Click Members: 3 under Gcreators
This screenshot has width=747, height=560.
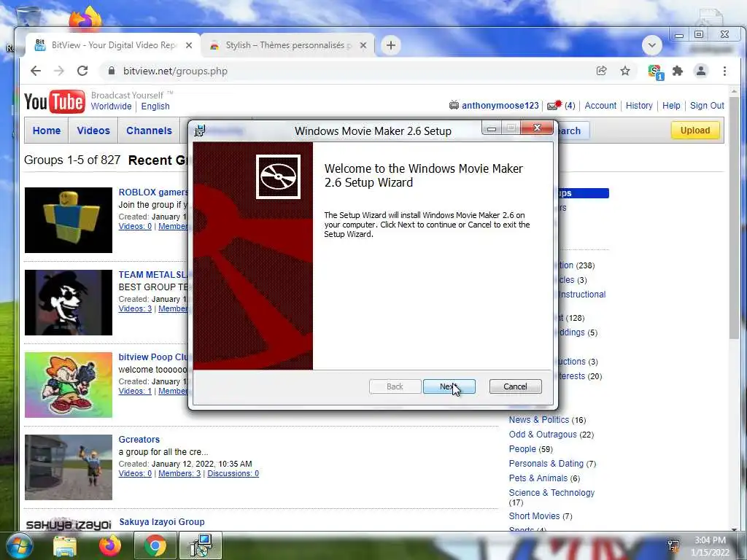[179, 473]
